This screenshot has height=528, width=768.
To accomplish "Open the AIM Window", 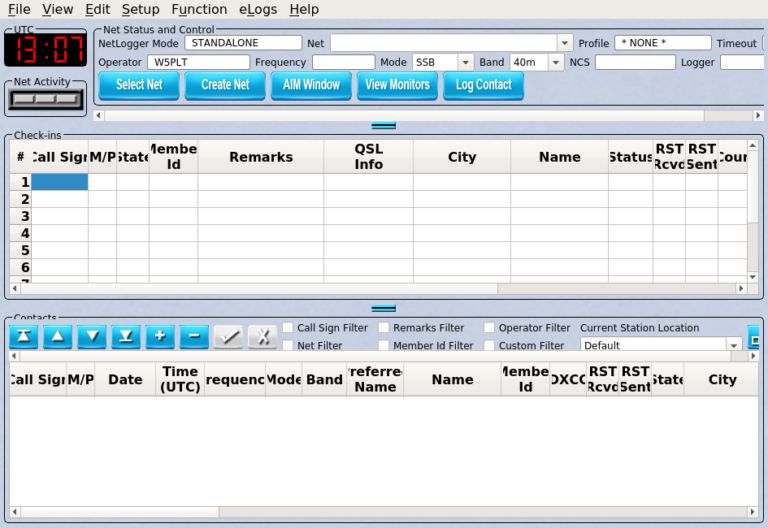I will [311, 85].
